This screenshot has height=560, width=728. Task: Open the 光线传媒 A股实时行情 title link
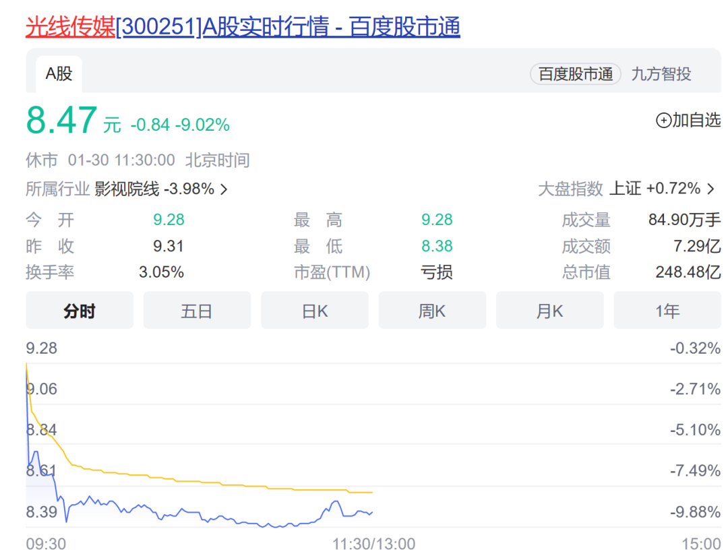[243, 26]
